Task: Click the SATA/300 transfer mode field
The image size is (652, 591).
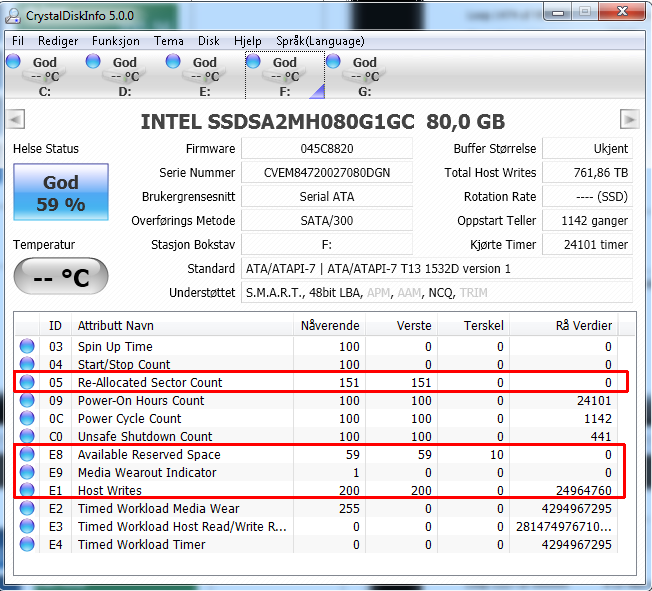Action: click(327, 220)
